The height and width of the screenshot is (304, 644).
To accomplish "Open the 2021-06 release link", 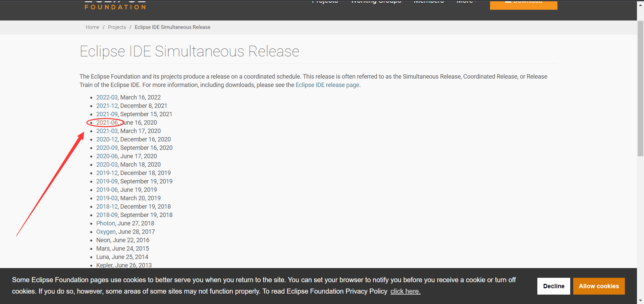I will (x=107, y=123).
